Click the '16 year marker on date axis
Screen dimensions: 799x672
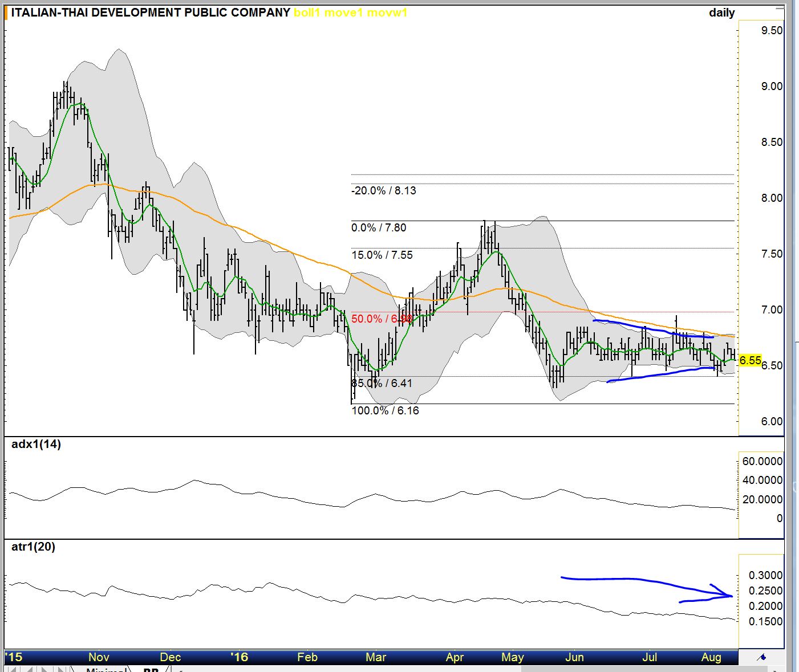240,657
